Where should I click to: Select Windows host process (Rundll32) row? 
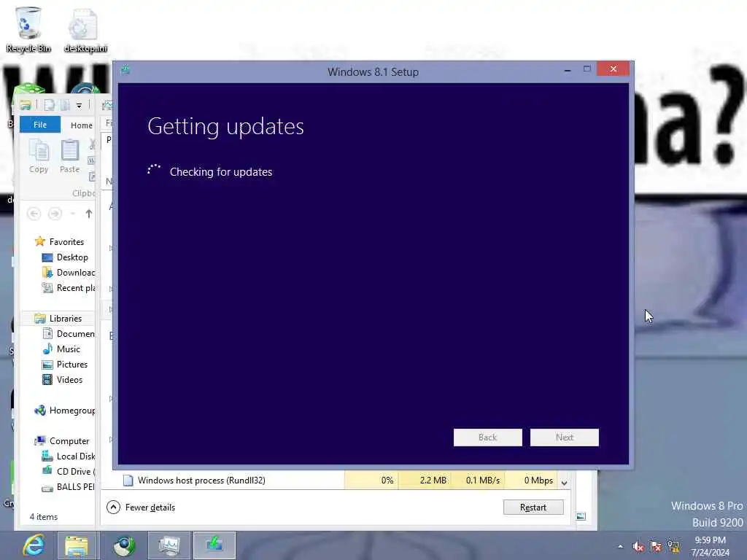[x=334, y=480]
